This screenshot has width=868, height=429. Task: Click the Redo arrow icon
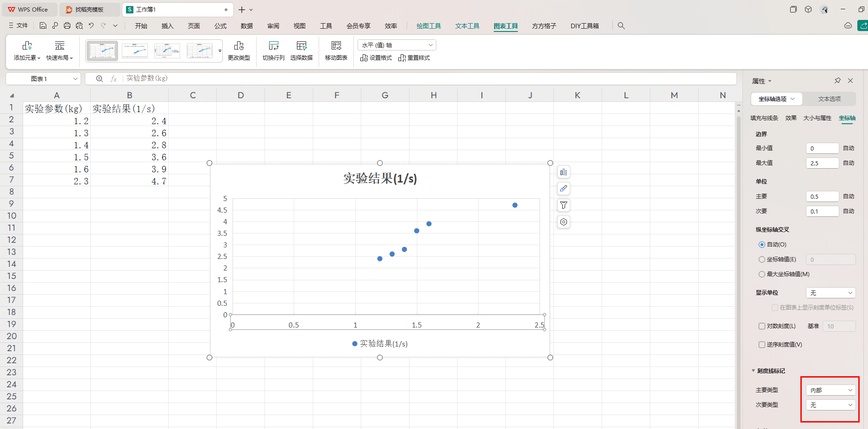(103, 26)
